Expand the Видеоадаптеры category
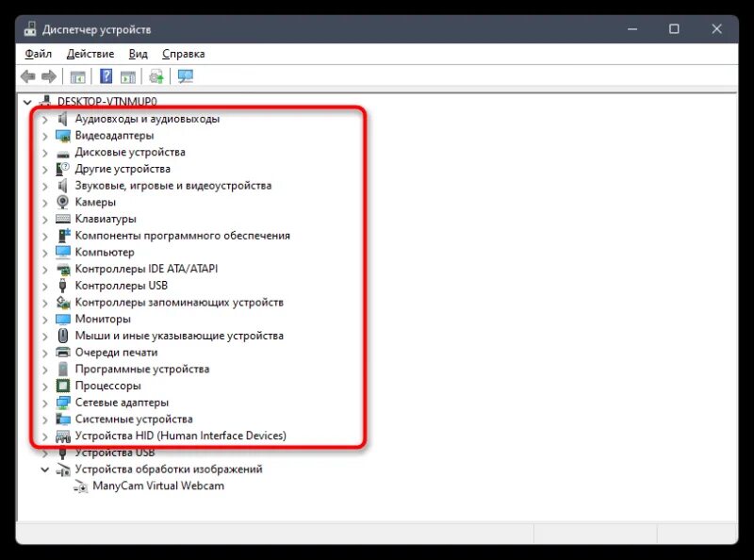754x560 pixels. 44,136
